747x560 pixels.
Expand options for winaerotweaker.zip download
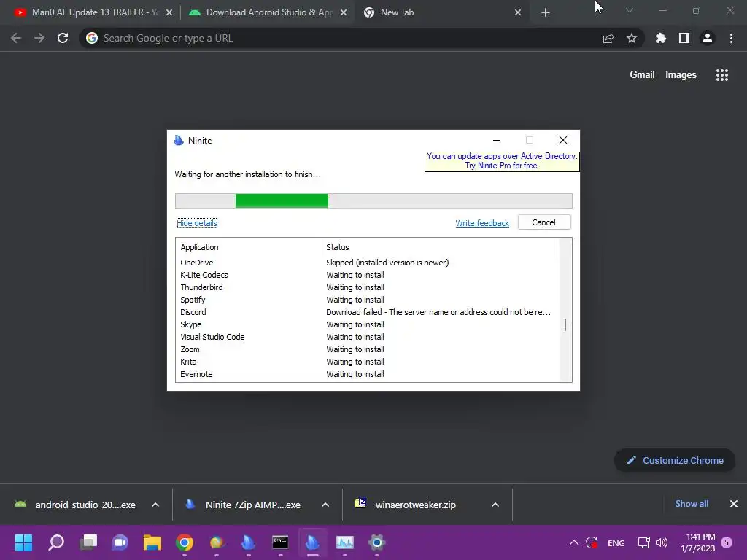tap(495, 505)
